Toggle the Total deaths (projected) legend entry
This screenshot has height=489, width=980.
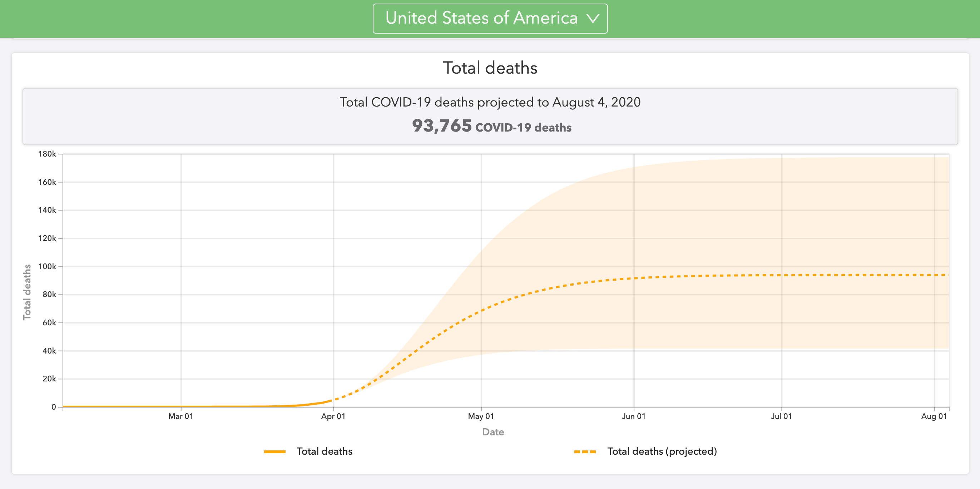click(662, 451)
